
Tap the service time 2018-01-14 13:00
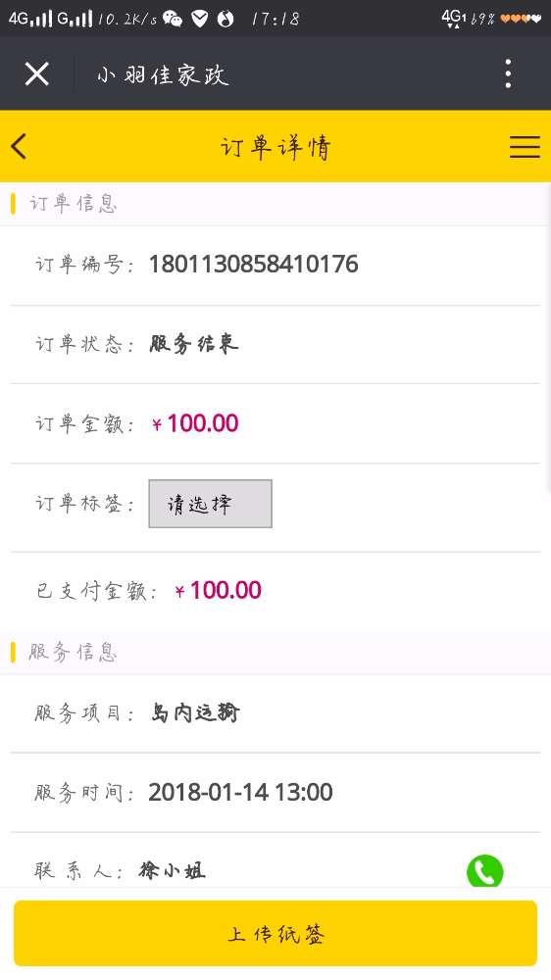click(x=241, y=793)
